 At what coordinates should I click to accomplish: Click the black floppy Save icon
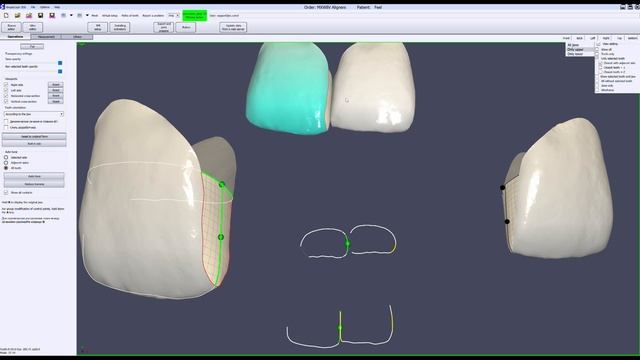click(x=40, y=16)
